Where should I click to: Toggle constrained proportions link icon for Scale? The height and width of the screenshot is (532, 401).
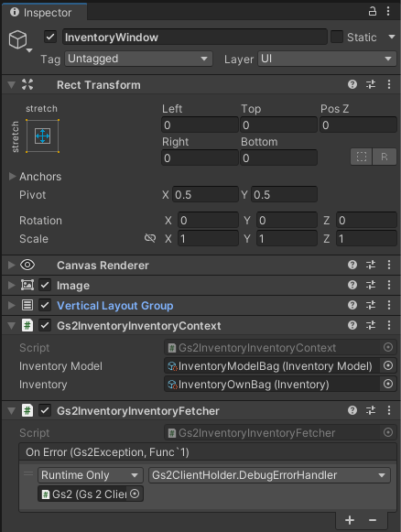point(150,238)
